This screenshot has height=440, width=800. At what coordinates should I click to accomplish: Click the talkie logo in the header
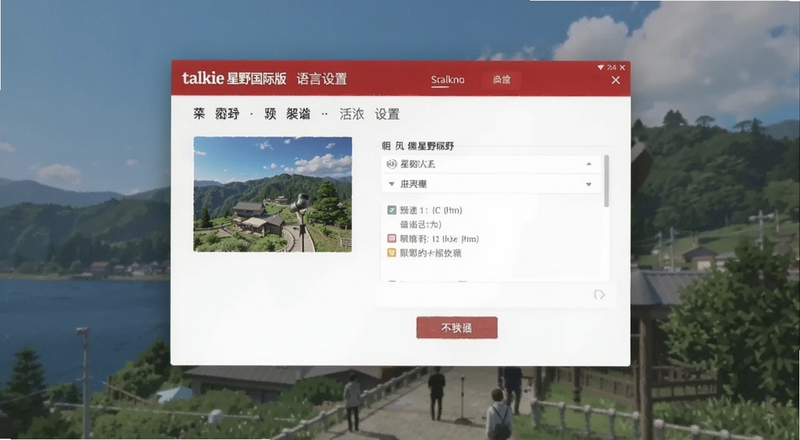pos(203,78)
